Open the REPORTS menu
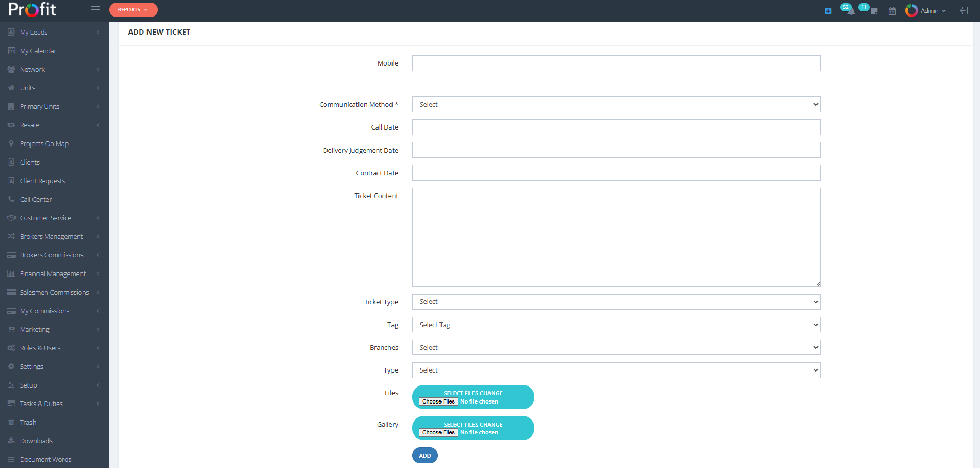This screenshot has width=980, height=468. click(133, 9)
